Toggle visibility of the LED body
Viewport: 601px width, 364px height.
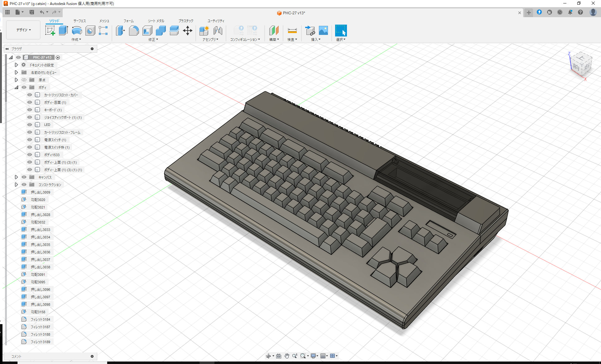[x=29, y=125]
